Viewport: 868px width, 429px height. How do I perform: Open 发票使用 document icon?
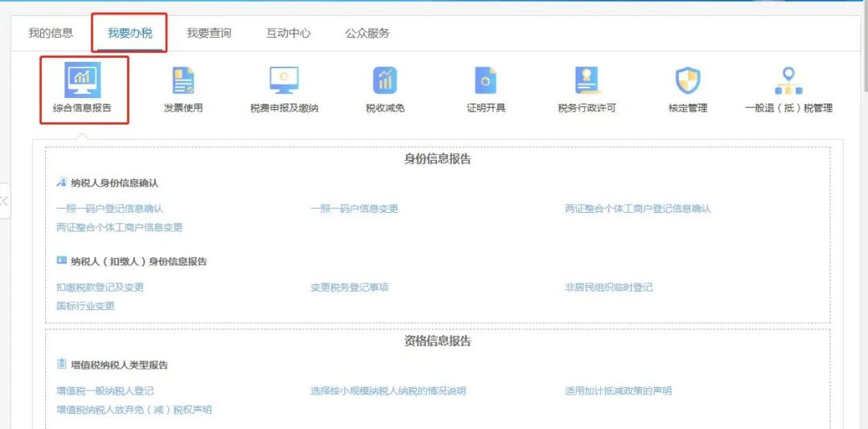183,81
